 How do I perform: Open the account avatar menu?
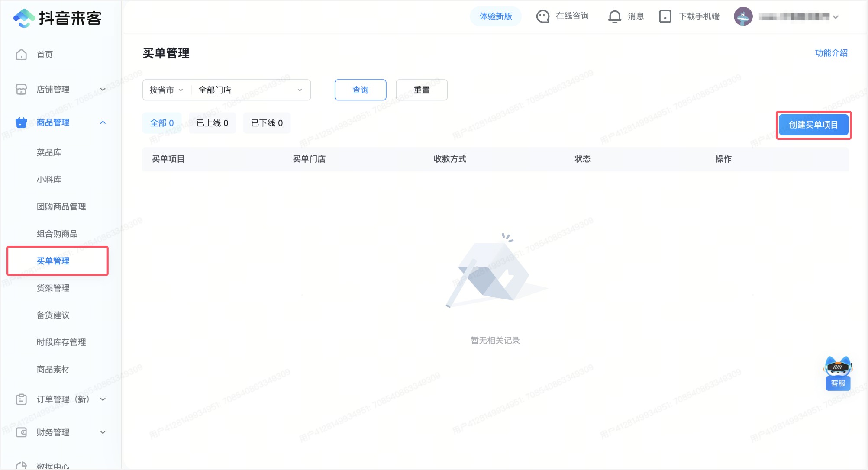tap(743, 16)
